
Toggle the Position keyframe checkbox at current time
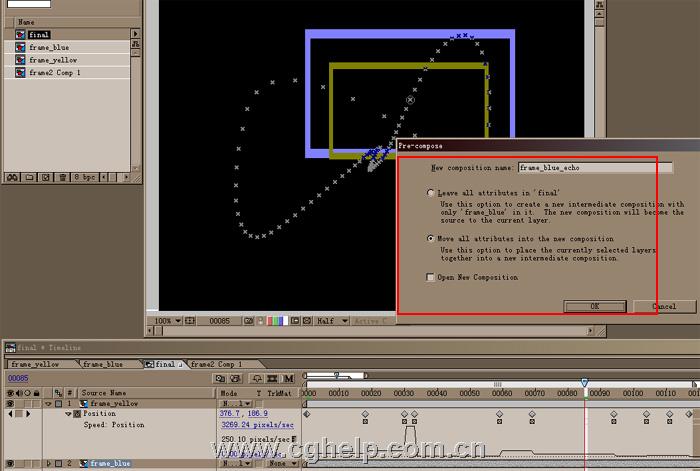pyautogui.click(x=19, y=414)
